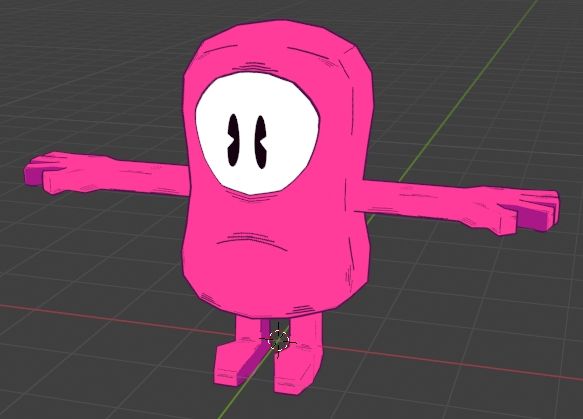Click the purple underside of the right hand
Screen dimensions: 583x419
point(532,220)
